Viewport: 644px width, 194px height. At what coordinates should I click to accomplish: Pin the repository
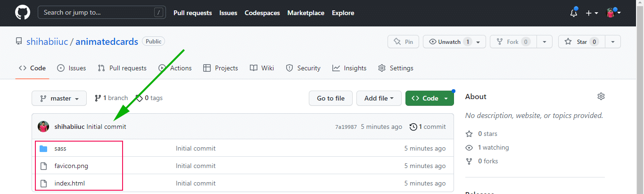[403, 42]
